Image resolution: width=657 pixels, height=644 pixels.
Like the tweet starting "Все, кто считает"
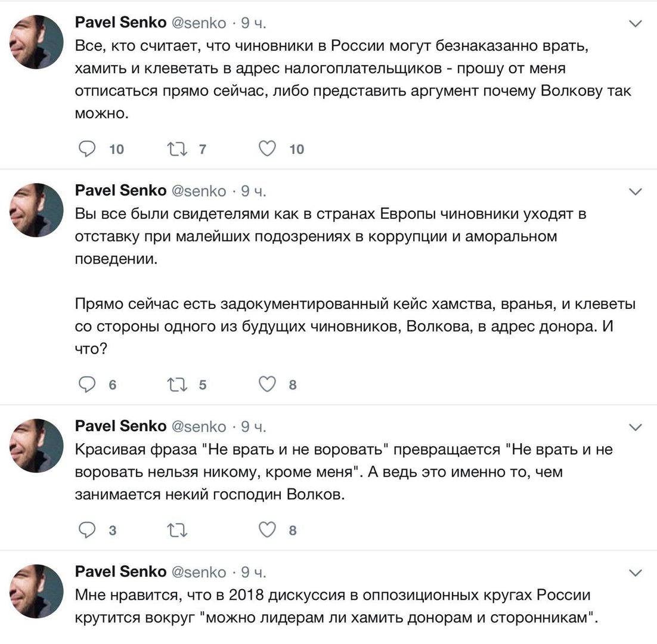[267, 148]
